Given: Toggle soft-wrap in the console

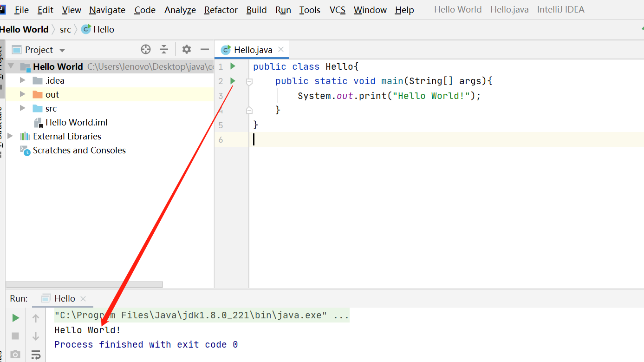Looking at the screenshot, I should pos(36,355).
